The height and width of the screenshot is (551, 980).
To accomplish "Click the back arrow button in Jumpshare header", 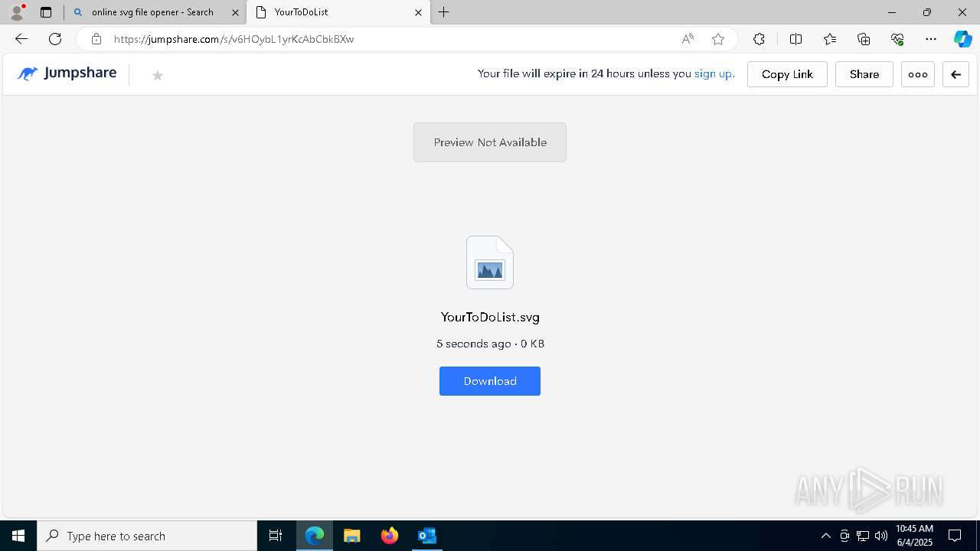I will point(955,74).
